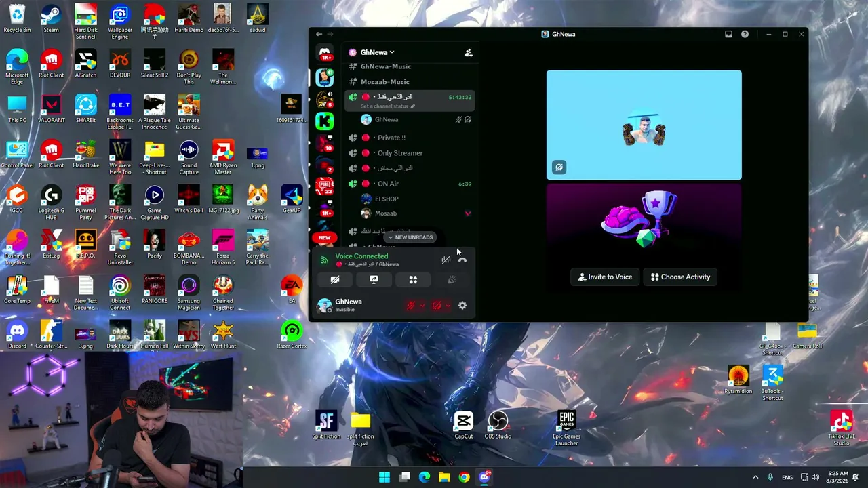Open the taskbar clock and date
This screenshot has width=868, height=488.
tap(838, 477)
